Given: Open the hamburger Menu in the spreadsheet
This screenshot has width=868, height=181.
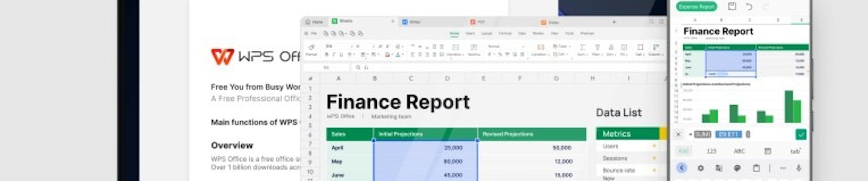Looking at the screenshot, I should point(310,33).
